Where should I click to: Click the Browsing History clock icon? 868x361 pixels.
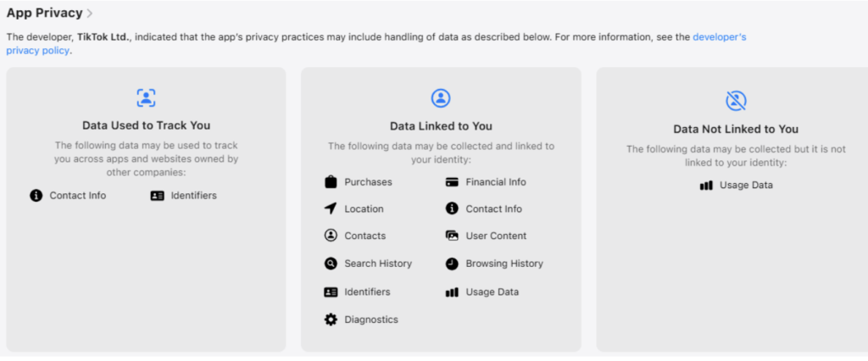click(x=452, y=264)
